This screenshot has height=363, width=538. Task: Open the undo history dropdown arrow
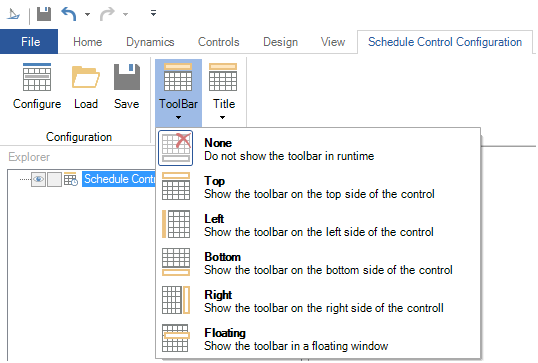87,14
